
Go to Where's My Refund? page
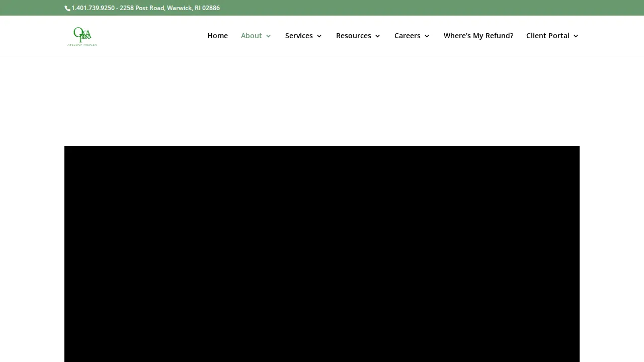(x=478, y=36)
